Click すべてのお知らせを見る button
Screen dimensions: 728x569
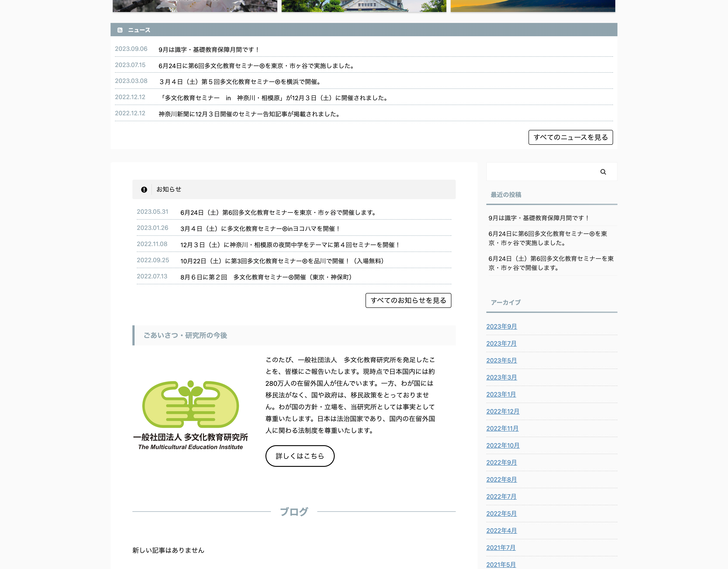[408, 300]
